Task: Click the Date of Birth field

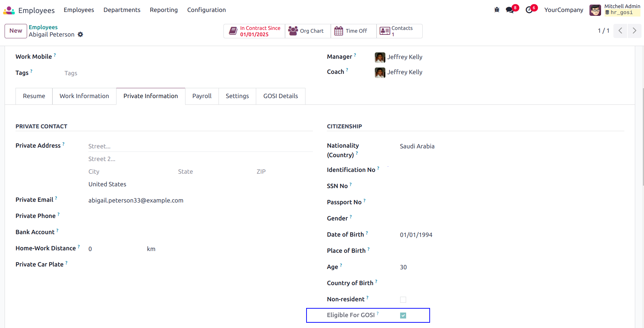Action: click(x=512, y=235)
